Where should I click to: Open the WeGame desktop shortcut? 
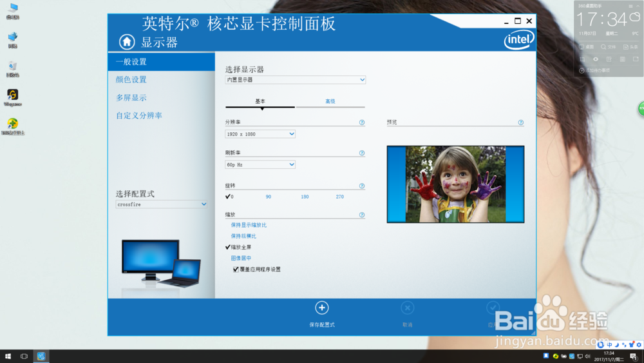[x=13, y=98]
